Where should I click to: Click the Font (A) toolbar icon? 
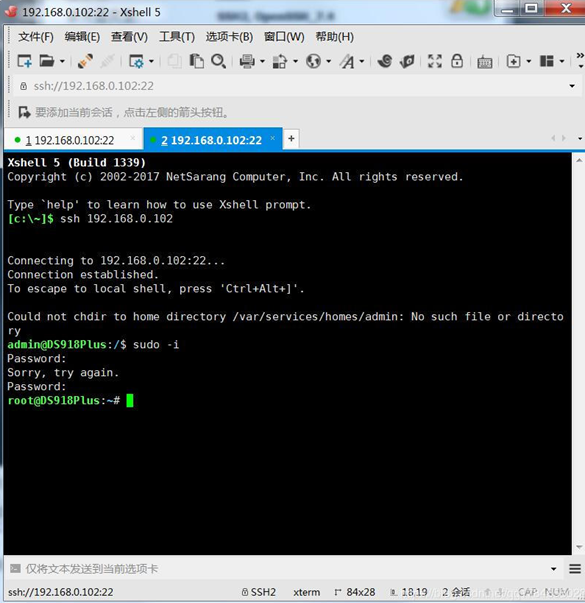click(x=347, y=61)
